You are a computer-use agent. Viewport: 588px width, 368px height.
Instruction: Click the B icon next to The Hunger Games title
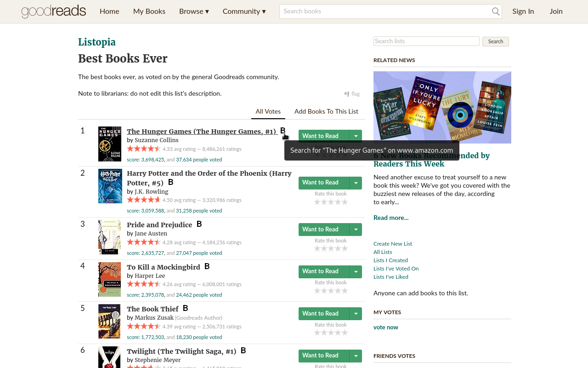283,131
